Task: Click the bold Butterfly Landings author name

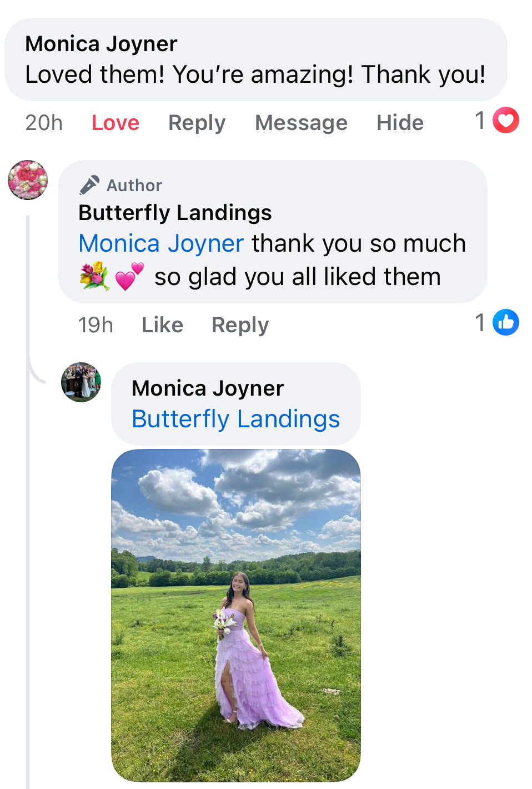Action: tap(175, 213)
